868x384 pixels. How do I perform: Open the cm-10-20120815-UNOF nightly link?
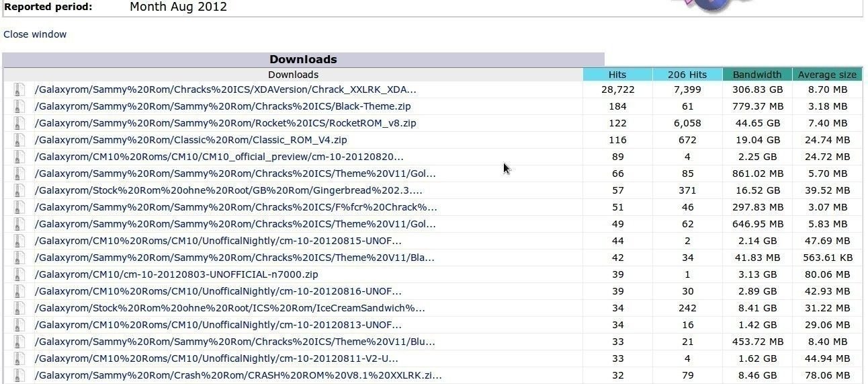pyautogui.click(x=218, y=241)
